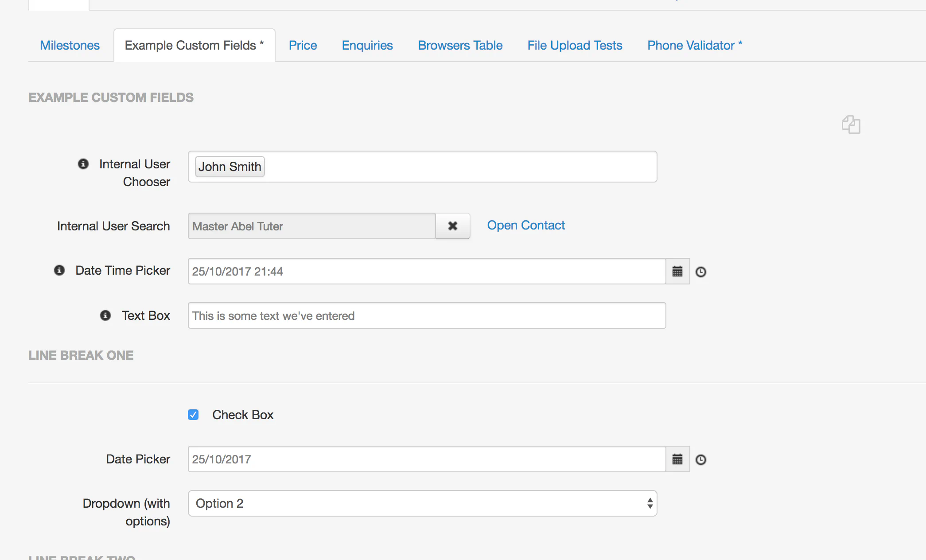
Task: Open the calendar picker for Date Picker
Action: click(677, 459)
